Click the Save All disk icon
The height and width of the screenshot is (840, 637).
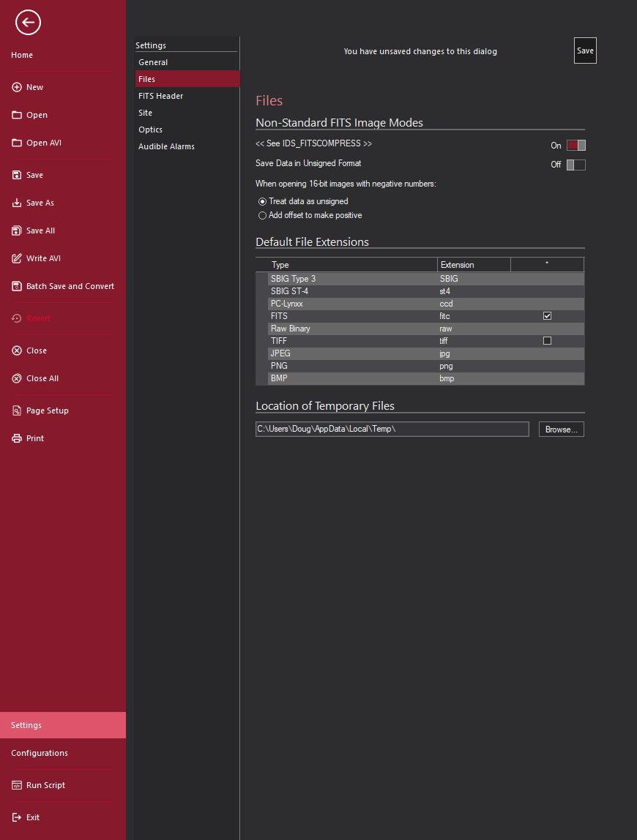click(x=17, y=230)
